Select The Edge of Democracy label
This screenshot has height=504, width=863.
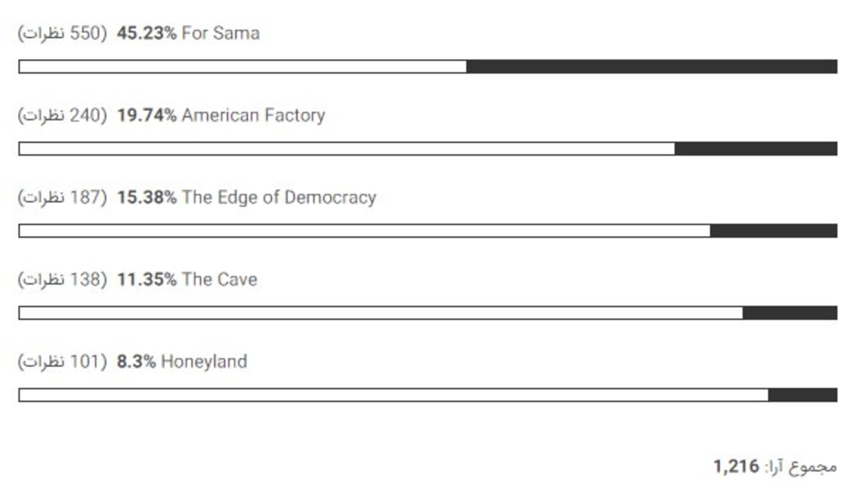pos(279,198)
